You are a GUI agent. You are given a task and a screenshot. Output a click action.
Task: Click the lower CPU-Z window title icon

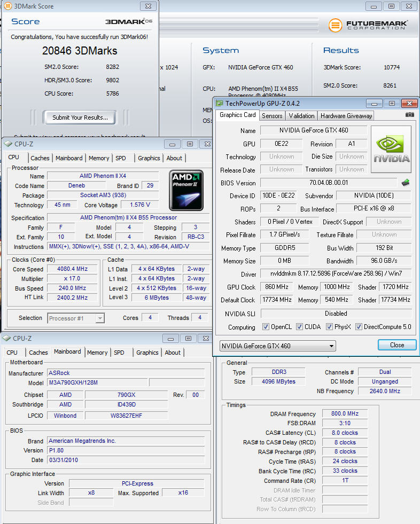[6, 338]
